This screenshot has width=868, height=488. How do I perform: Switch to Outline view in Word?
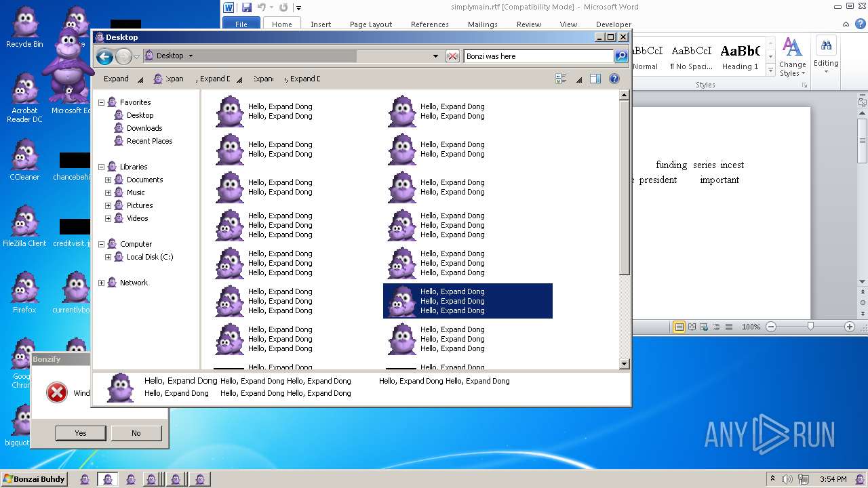717,327
